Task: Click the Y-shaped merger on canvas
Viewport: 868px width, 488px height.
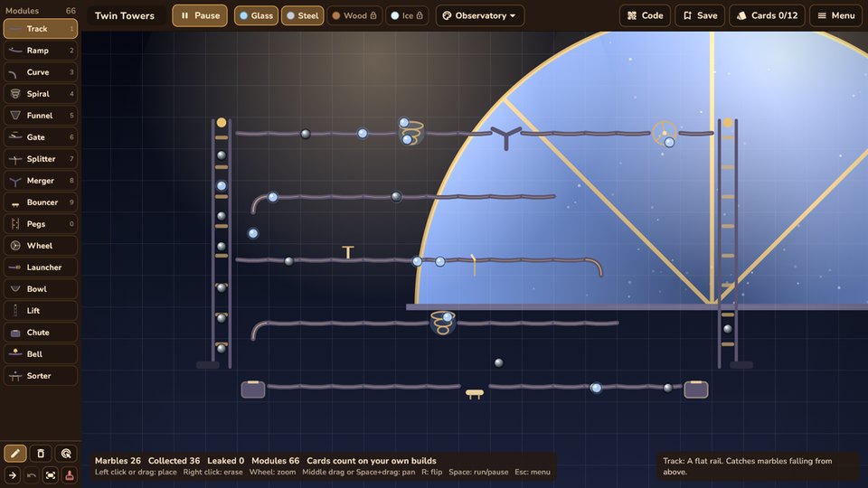Action: pyautogui.click(x=506, y=136)
